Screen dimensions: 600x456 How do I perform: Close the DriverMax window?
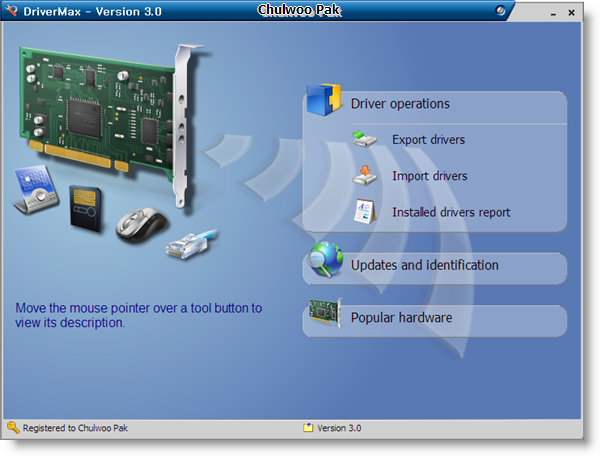click(571, 13)
